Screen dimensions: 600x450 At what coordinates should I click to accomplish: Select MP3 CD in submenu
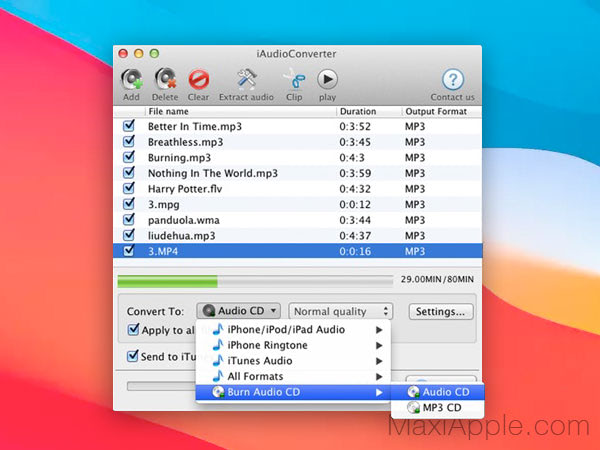(x=437, y=408)
